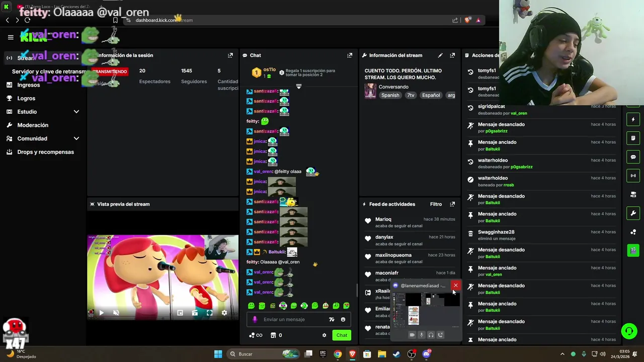Open Brave Shields icon in address bar
This screenshot has height=362, width=644.
click(467, 20)
